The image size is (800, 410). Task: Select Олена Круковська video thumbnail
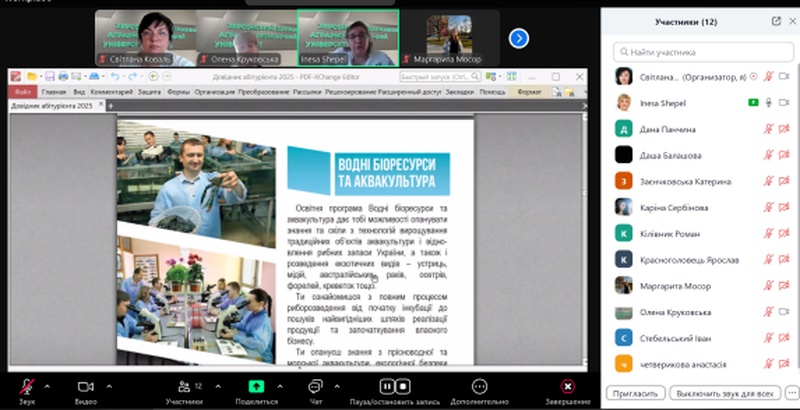coord(246,38)
